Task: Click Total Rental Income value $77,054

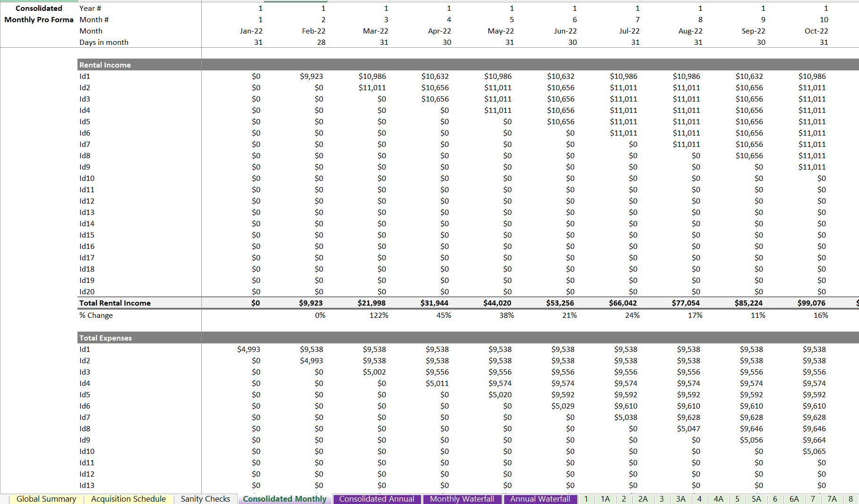Action: 686,303
